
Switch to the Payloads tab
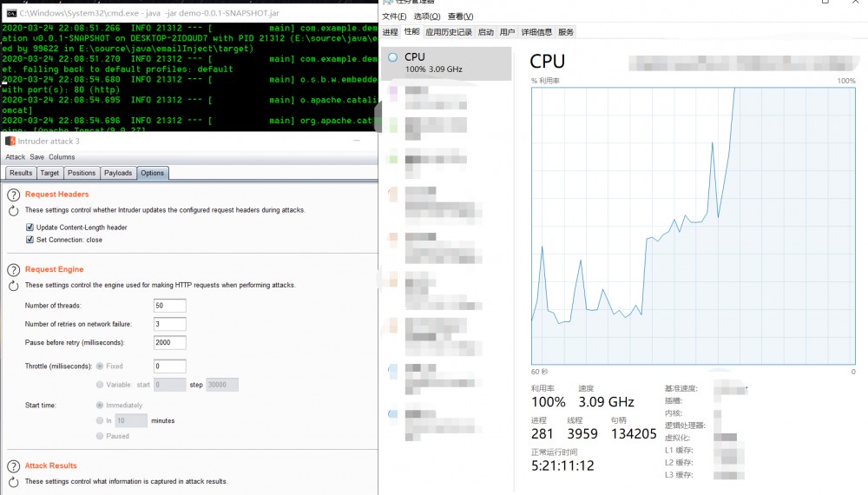tap(118, 174)
